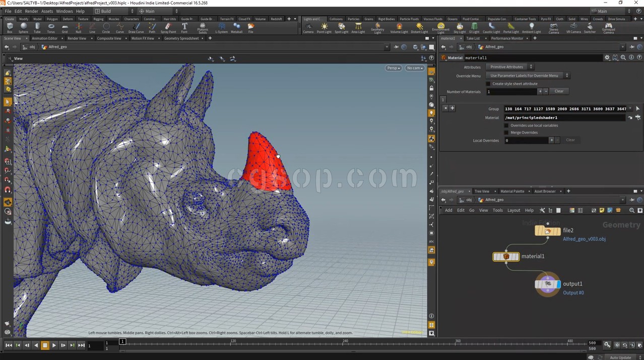Click the Alfred_geo_v003.obj link text

[x=584, y=239]
